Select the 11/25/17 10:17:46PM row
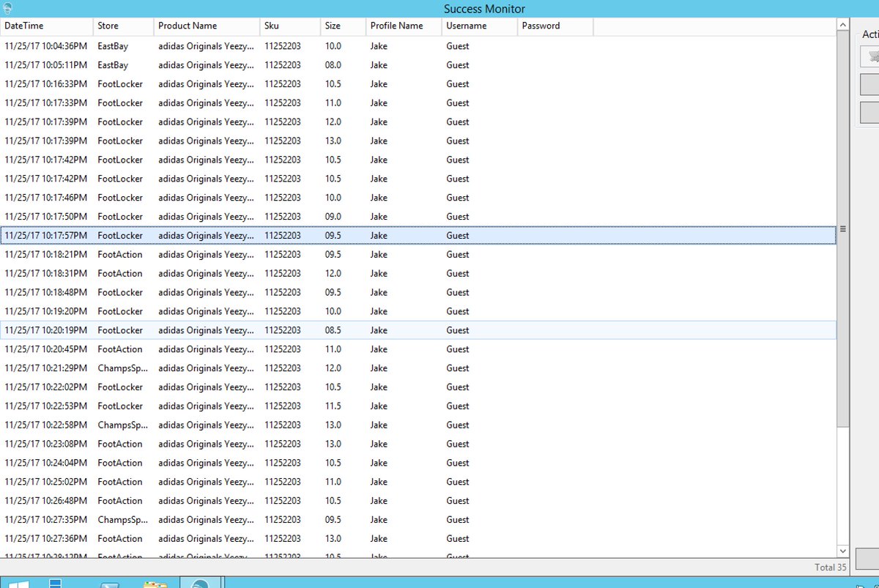 coord(418,198)
